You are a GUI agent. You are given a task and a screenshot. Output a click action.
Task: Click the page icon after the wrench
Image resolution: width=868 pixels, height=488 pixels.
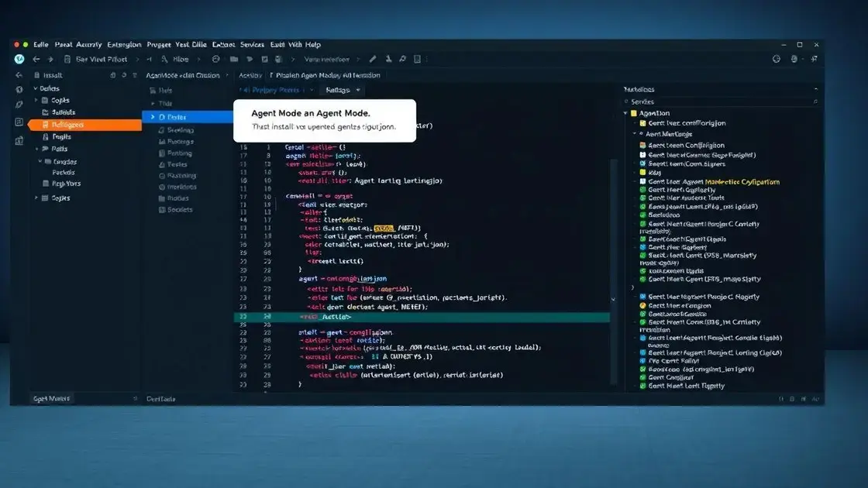418,59
